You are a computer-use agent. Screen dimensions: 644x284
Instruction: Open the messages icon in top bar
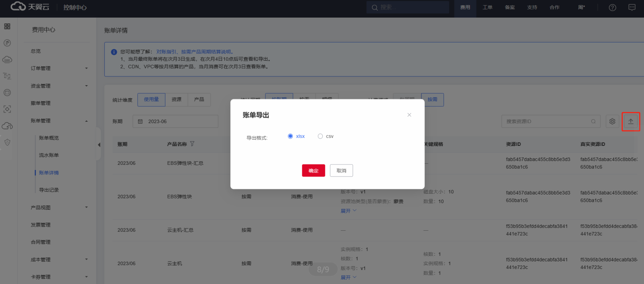click(632, 8)
